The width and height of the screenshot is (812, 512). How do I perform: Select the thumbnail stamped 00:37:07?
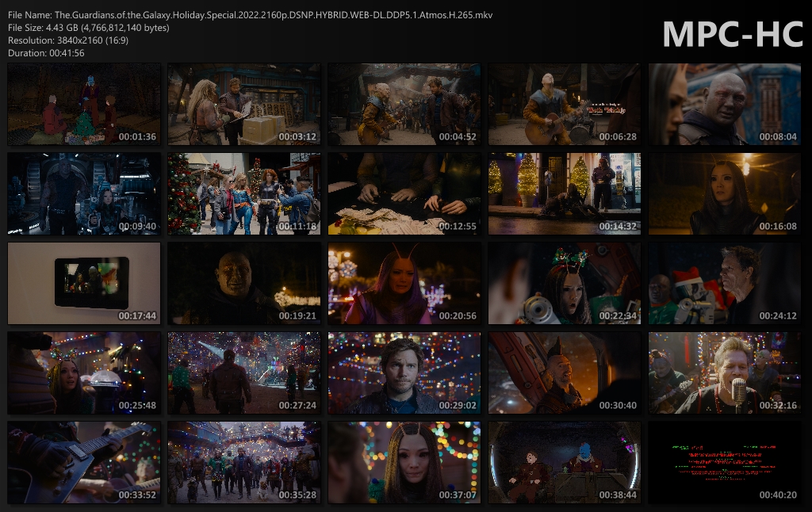tap(404, 462)
